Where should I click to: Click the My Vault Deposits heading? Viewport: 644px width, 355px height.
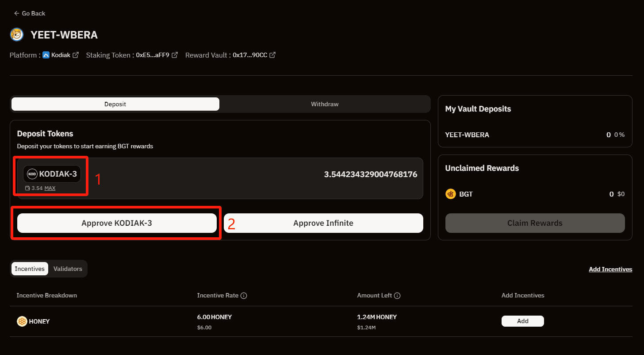[478, 109]
